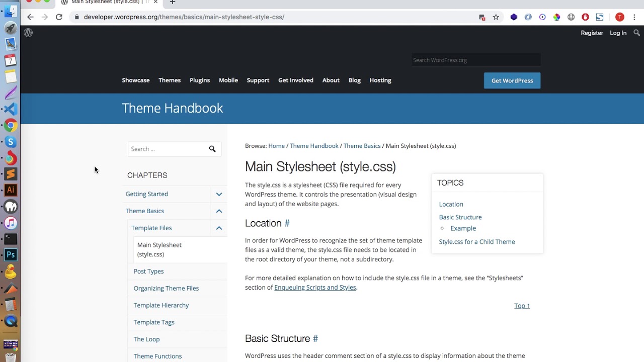Open the Themes menu item

170,80
